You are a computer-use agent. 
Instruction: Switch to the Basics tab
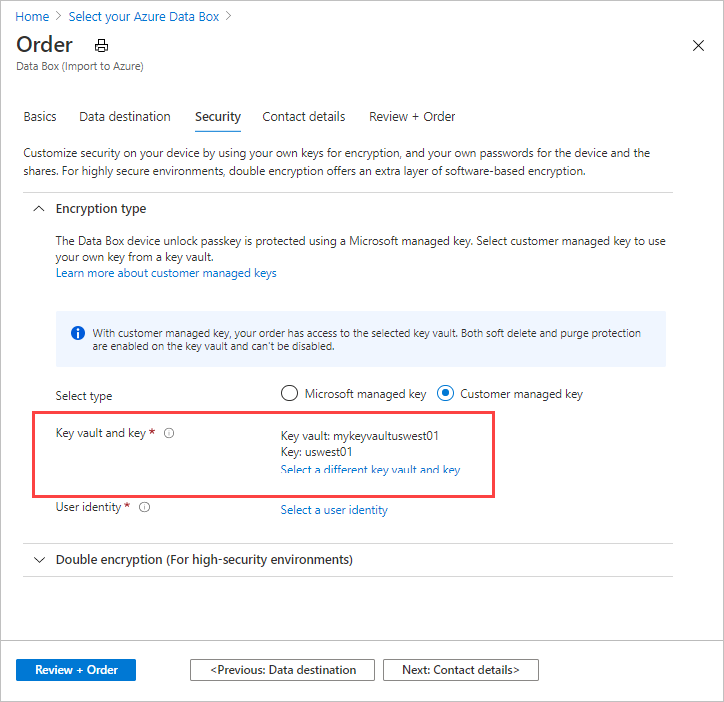coord(40,116)
